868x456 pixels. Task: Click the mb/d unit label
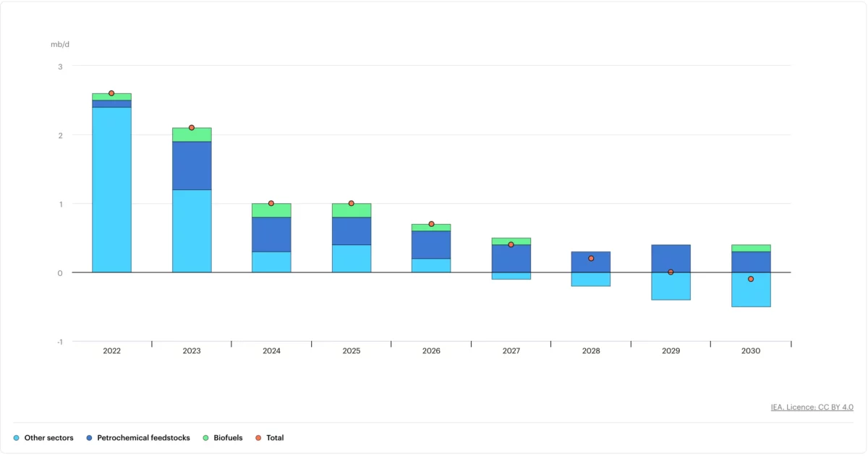click(x=58, y=44)
